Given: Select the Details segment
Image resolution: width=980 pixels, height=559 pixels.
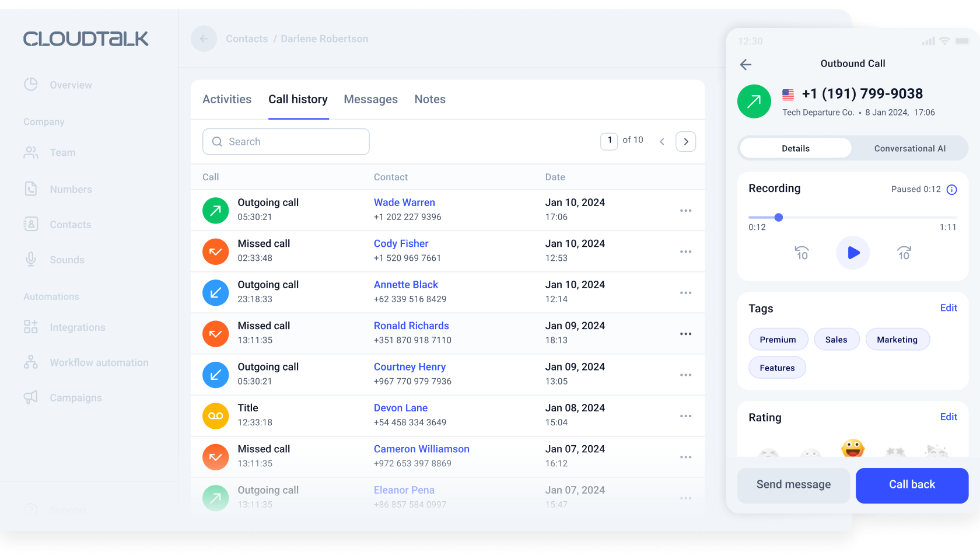Looking at the screenshot, I should click(x=795, y=149).
